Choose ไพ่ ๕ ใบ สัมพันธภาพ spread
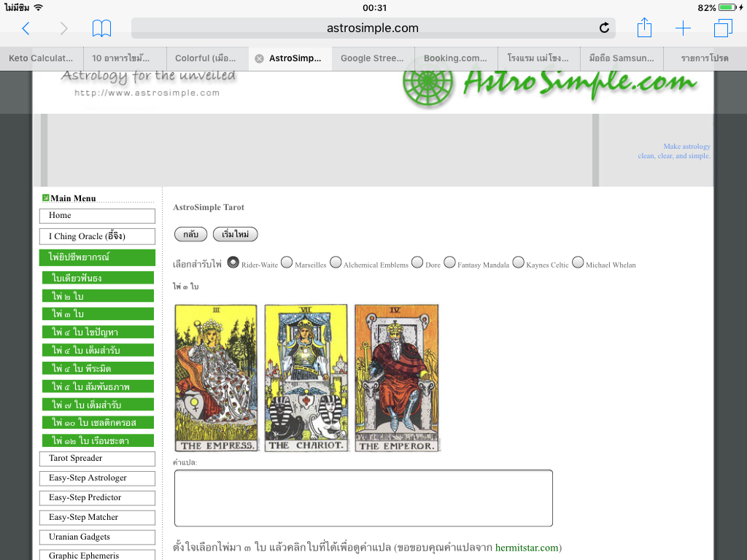This screenshot has height=560, width=747. tap(98, 386)
